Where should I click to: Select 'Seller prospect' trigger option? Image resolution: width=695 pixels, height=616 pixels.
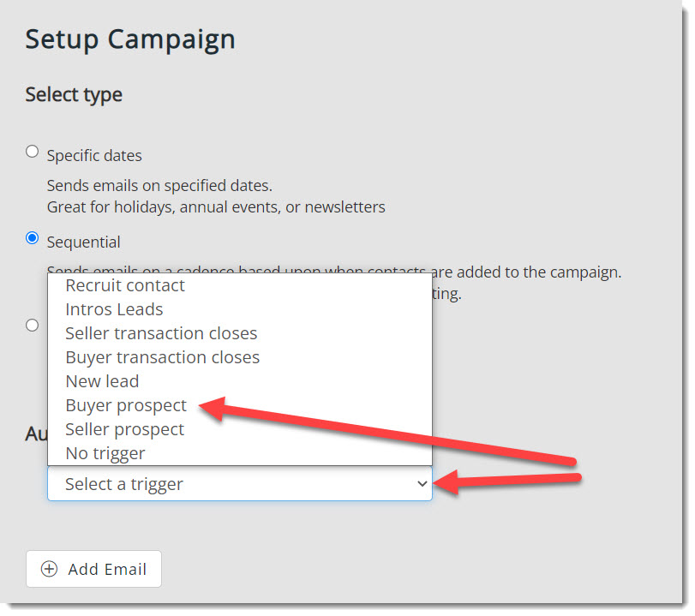(124, 429)
